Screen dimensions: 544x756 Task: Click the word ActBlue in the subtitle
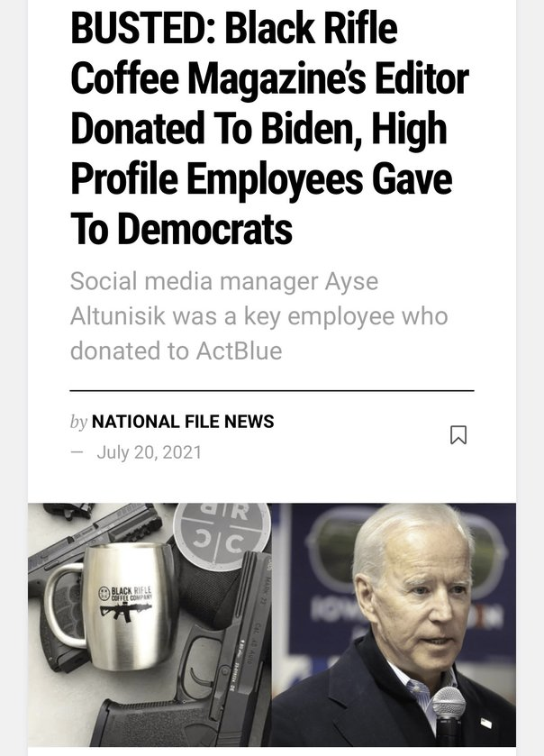click(239, 351)
